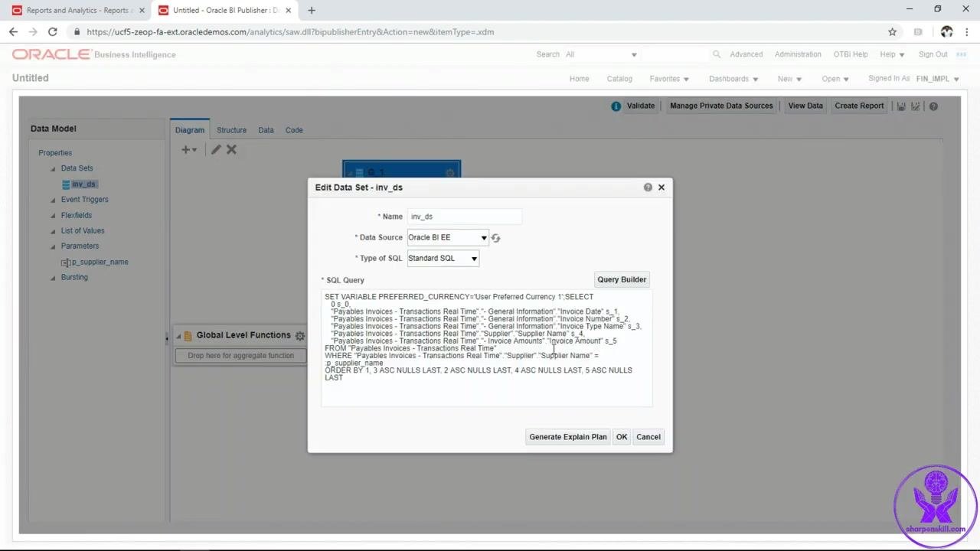Close the Edit Data Set dialog

[x=661, y=187]
